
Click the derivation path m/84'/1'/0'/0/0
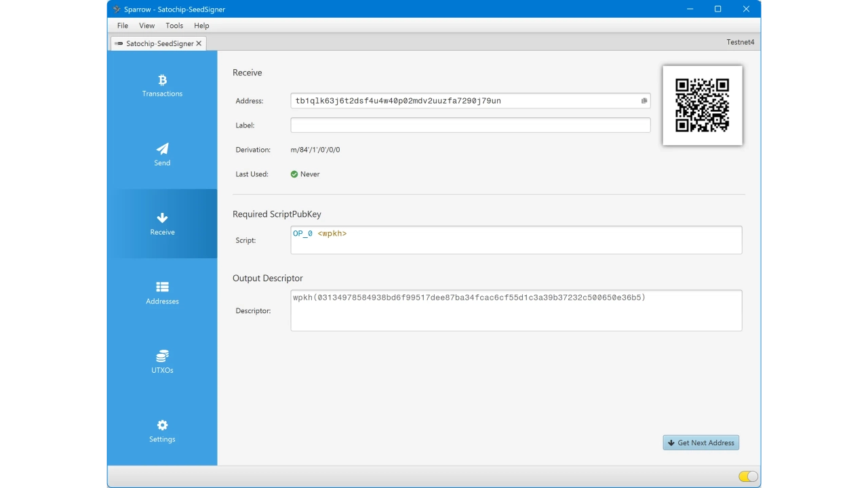click(x=315, y=150)
